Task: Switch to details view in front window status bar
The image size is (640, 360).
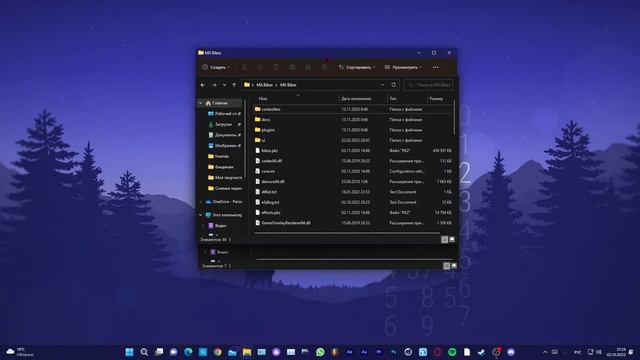Action: pyautogui.click(x=444, y=240)
